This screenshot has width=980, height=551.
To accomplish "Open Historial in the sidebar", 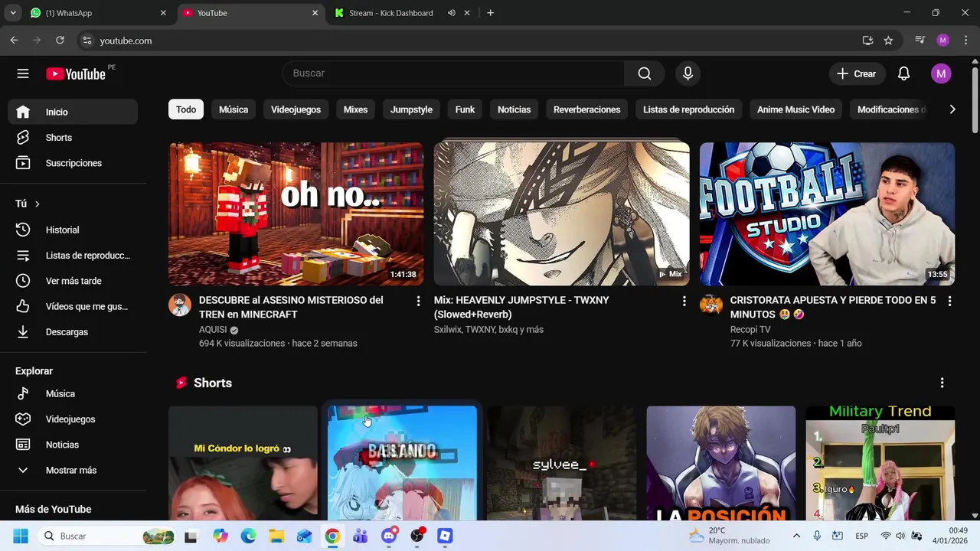I will 73,230.
